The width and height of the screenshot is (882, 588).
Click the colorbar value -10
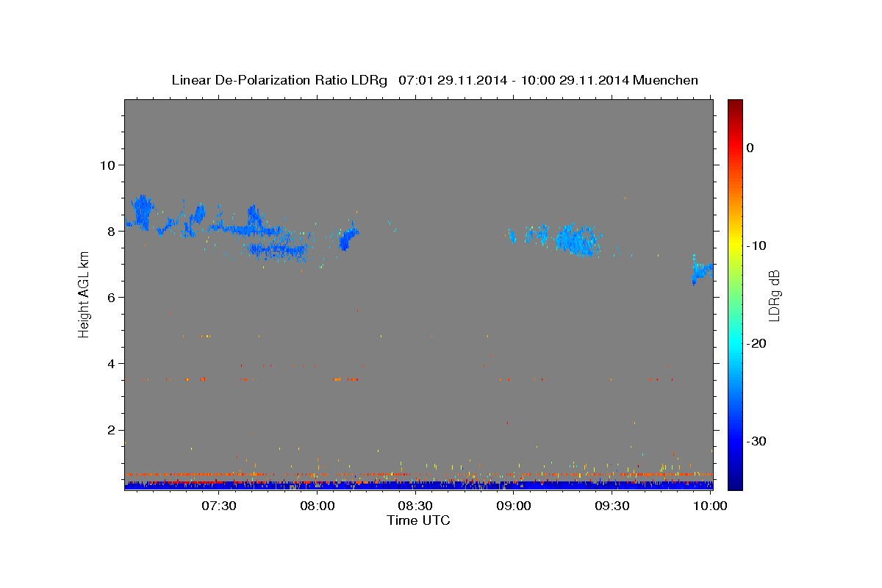757,245
